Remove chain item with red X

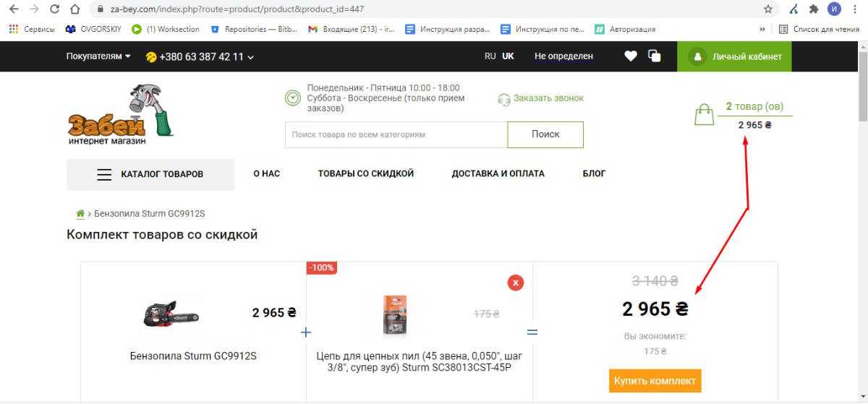tap(515, 283)
